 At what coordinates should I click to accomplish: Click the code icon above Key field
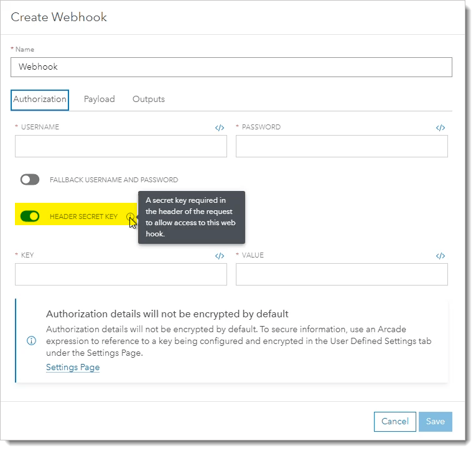click(220, 256)
